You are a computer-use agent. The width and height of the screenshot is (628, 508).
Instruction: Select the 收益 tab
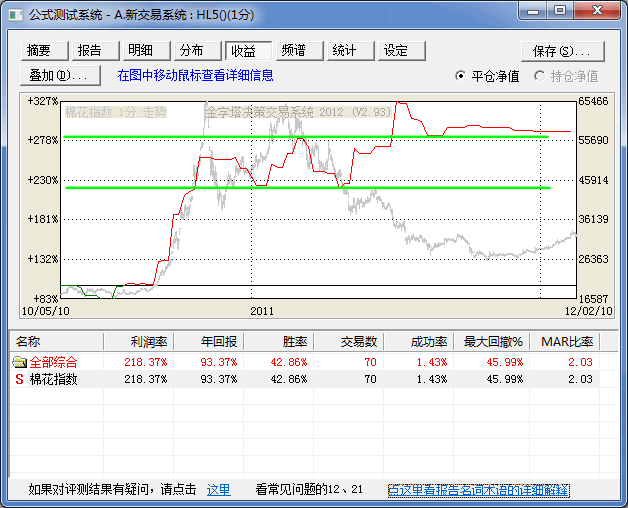point(248,51)
